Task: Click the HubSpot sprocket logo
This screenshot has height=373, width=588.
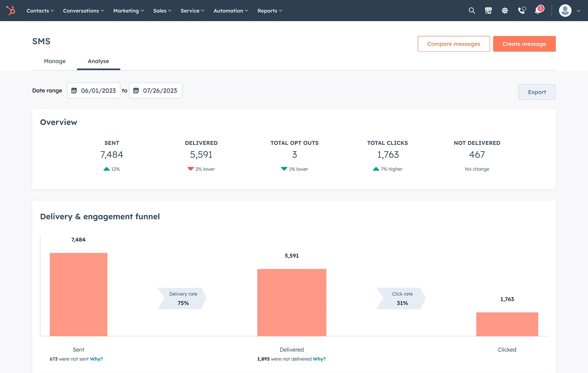Action: [11, 11]
